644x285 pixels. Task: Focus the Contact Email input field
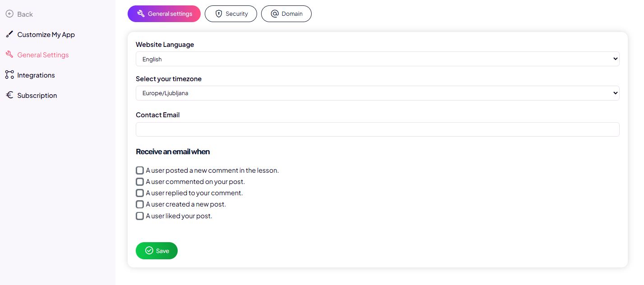coord(377,129)
